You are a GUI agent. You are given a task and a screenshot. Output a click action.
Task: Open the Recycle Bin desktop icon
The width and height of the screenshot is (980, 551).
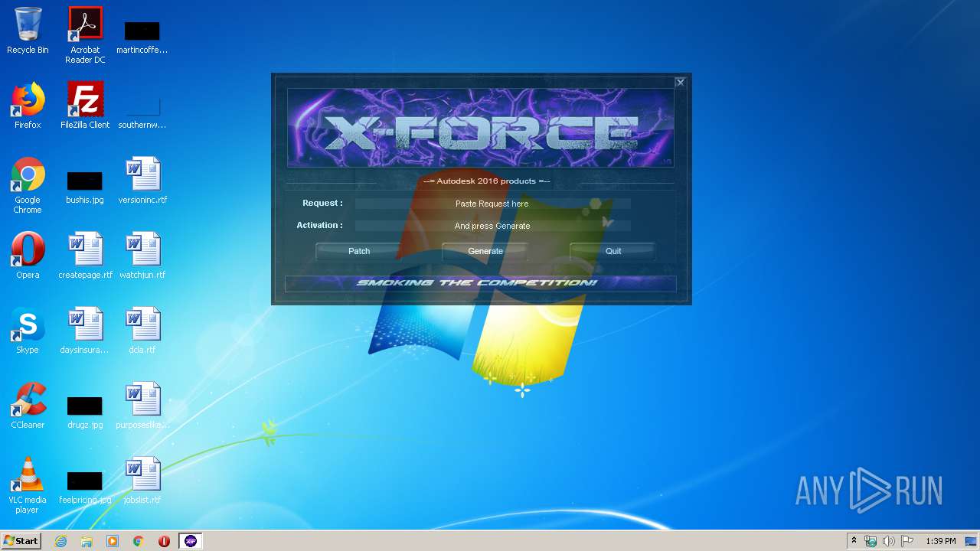(28, 31)
